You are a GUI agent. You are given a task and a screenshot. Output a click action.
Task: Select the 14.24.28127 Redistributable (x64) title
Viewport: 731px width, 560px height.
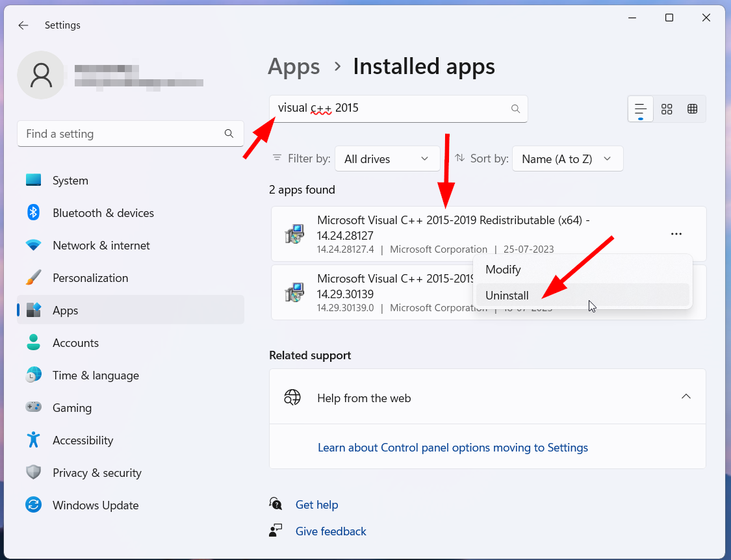[453, 227]
